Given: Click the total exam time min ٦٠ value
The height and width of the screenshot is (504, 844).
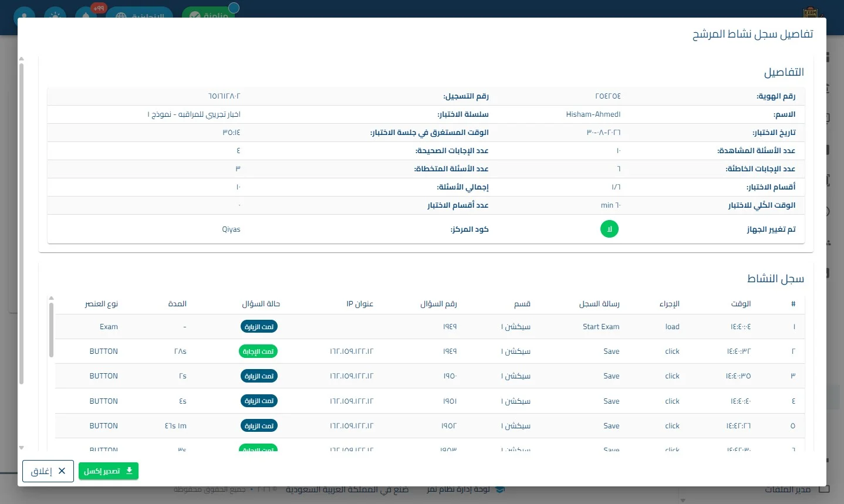Looking at the screenshot, I should 611,205.
